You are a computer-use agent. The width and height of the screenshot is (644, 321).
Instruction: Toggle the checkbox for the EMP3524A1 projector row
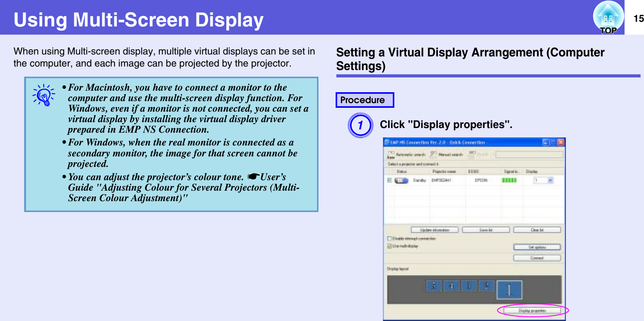(x=389, y=180)
